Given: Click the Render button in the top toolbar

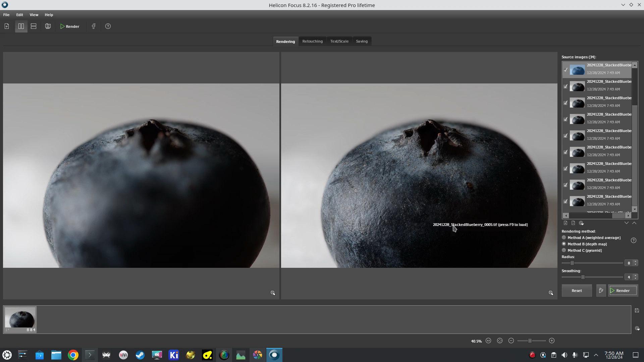Looking at the screenshot, I should [x=70, y=26].
